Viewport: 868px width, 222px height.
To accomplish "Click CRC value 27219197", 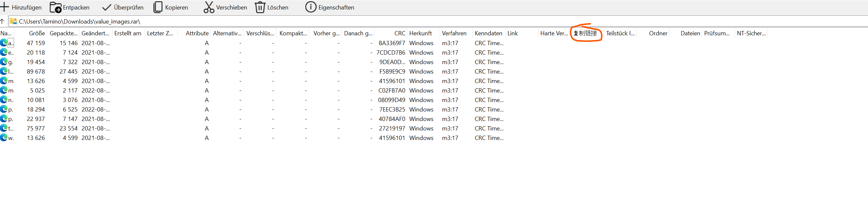I will point(392,128).
